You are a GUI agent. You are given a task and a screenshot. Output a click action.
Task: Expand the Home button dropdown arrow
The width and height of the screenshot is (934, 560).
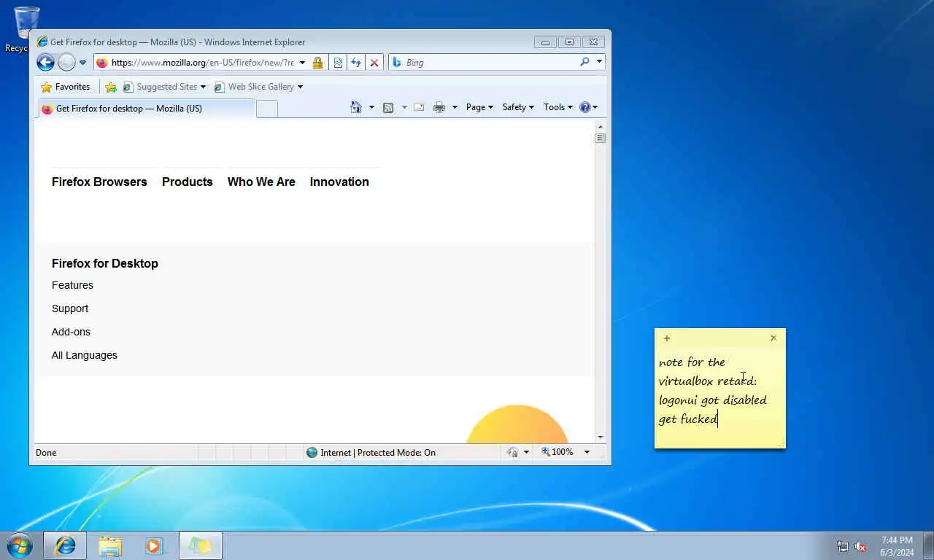point(371,107)
